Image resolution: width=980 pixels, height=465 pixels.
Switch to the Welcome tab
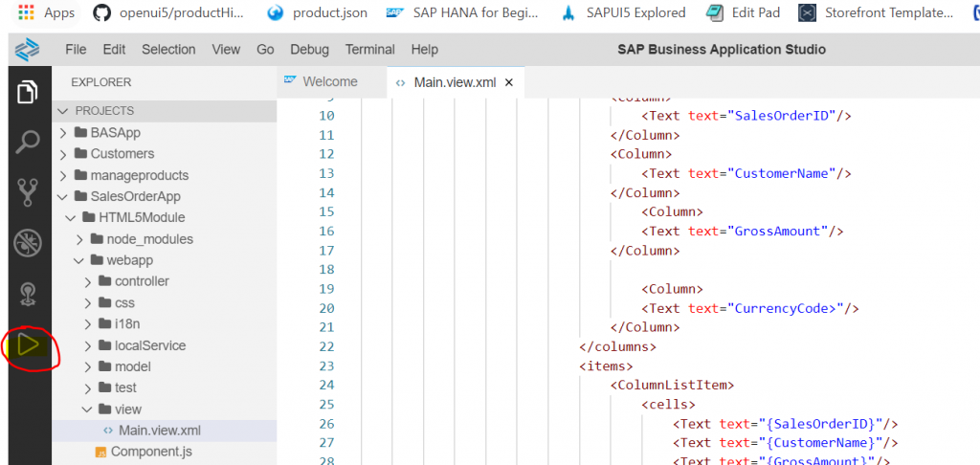322,82
